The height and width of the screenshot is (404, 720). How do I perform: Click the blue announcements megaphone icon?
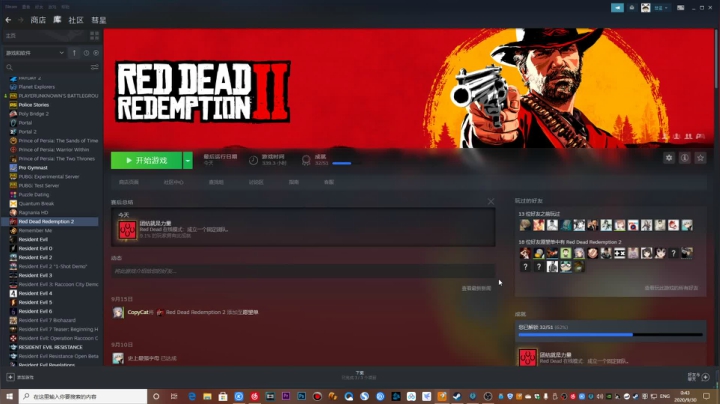pyautogui.click(x=617, y=8)
